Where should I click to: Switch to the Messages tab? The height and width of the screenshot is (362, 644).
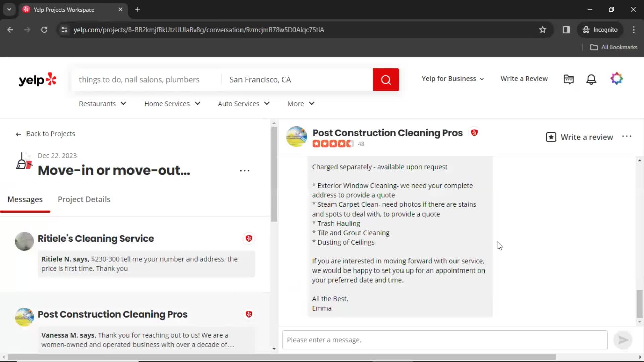coord(25,200)
